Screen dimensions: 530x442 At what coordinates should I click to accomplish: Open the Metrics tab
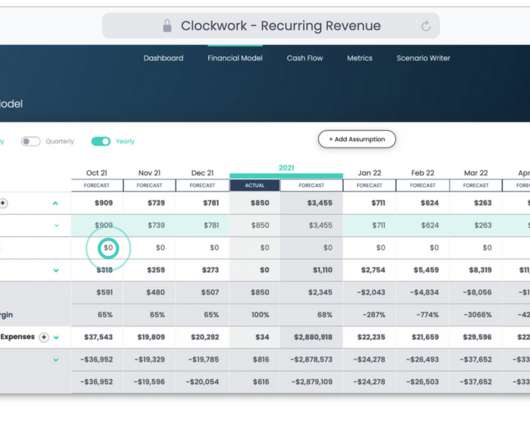[360, 58]
